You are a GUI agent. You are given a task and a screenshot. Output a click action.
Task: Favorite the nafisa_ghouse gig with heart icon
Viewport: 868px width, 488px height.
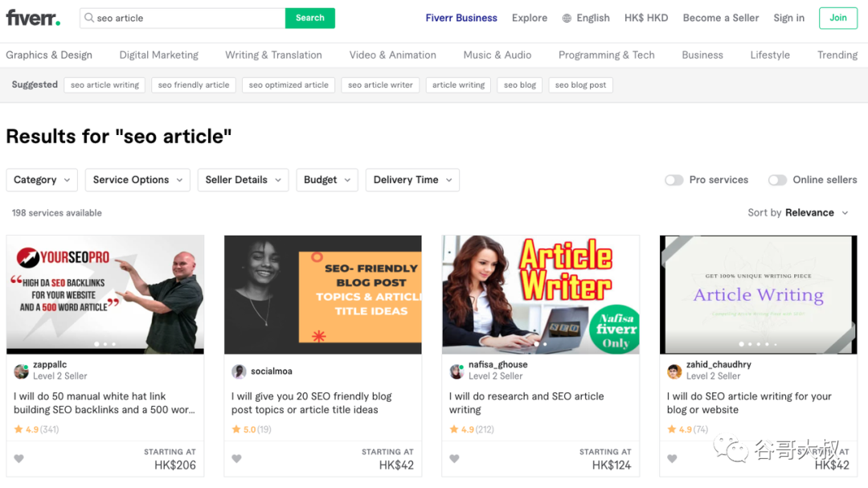click(x=454, y=458)
